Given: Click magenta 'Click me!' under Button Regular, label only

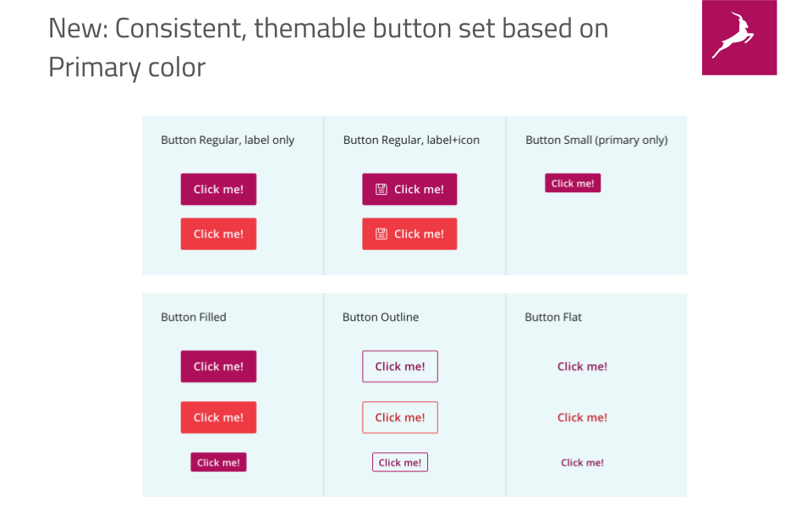Looking at the screenshot, I should [218, 190].
